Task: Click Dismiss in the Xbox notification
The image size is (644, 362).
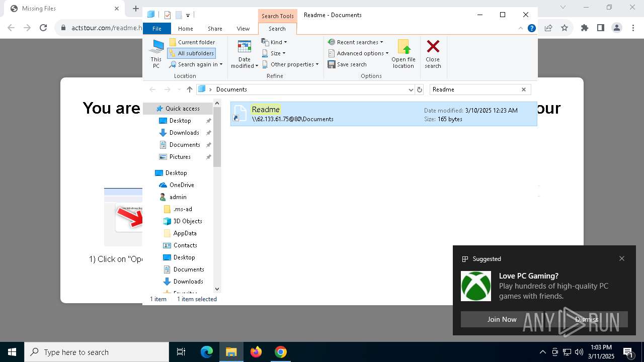Action: pyautogui.click(x=587, y=319)
